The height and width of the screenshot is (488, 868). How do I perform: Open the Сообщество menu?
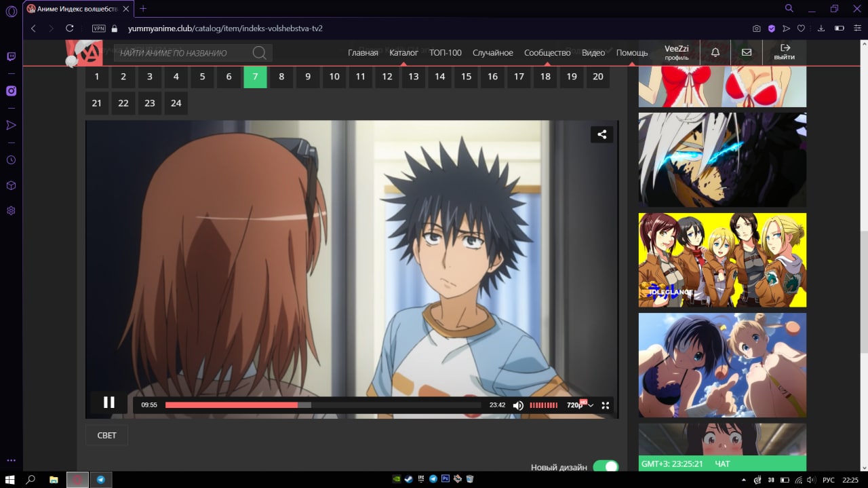click(547, 52)
